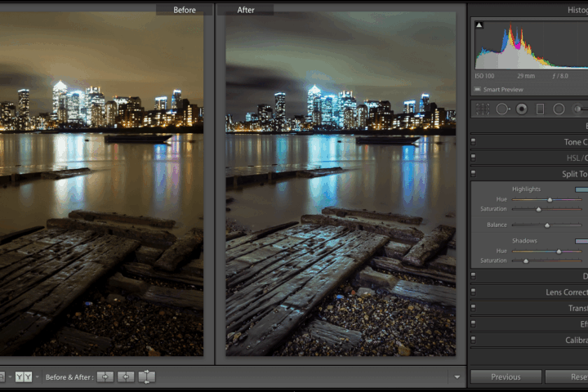Click the 'After' label above right photo
The image size is (588, 392).
[x=246, y=10]
